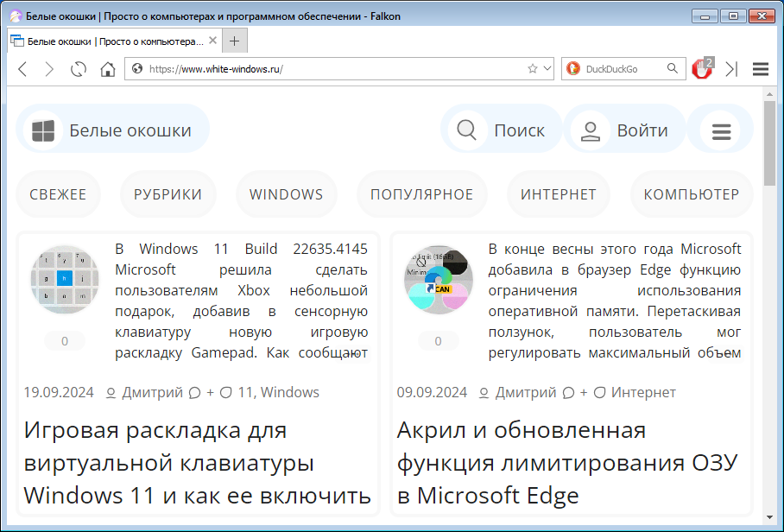
Task: Open site Поиск search button
Action: click(x=501, y=130)
